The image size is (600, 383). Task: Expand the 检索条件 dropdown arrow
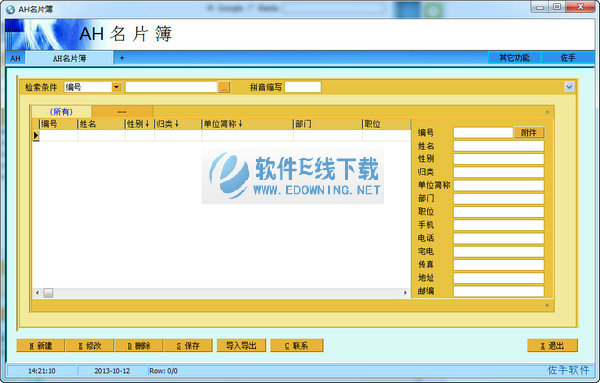[x=116, y=87]
